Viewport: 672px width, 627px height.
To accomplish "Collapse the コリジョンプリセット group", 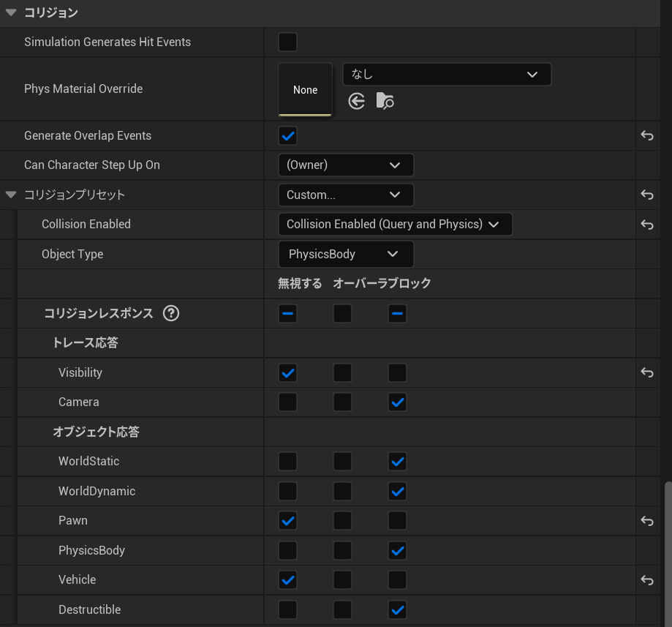I will (x=11, y=195).
